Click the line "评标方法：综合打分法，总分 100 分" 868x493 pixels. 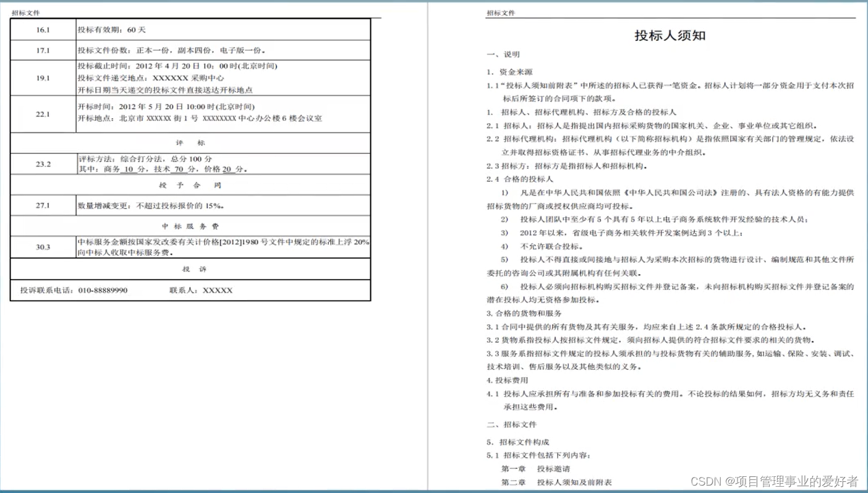(x=145, y=159)
